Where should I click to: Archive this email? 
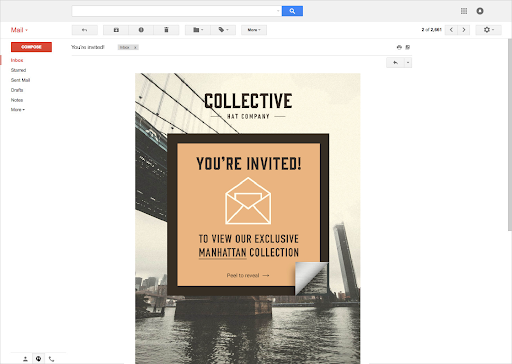(116, 30)
